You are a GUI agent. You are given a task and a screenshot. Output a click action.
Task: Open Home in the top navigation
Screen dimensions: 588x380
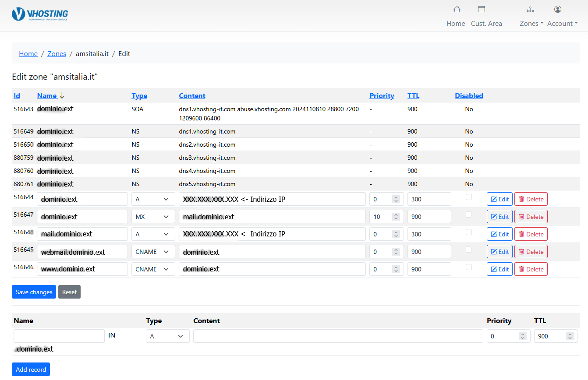pos(456,24)
